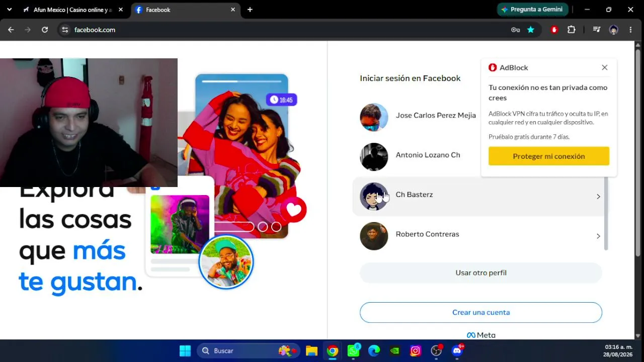Toggle the bookmark star for this page
644x362 pixels.
(531, 30)
